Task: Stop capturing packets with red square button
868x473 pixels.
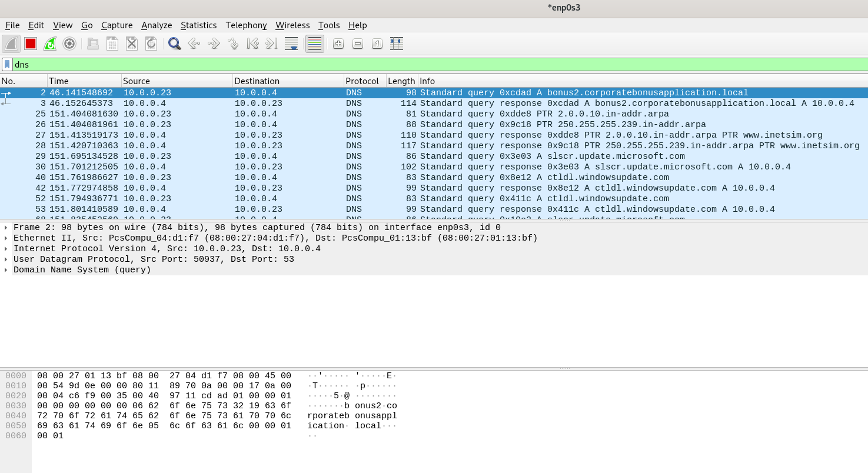Action: pyautogui.click(x=31, y=44)
